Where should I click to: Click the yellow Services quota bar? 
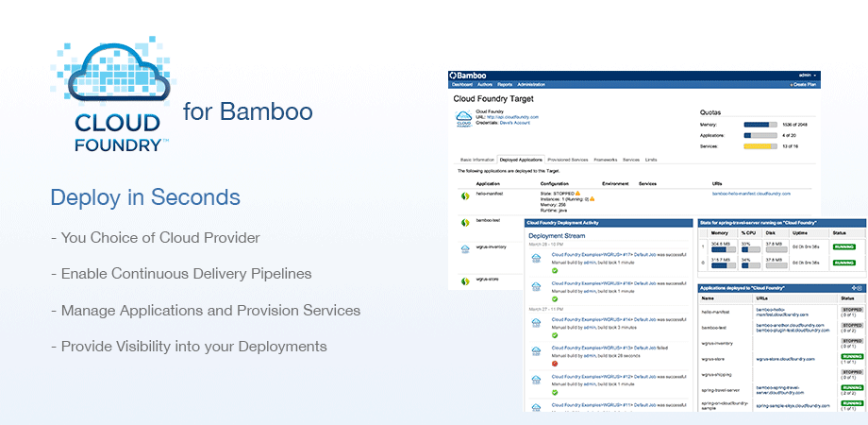tap(760, 146)
